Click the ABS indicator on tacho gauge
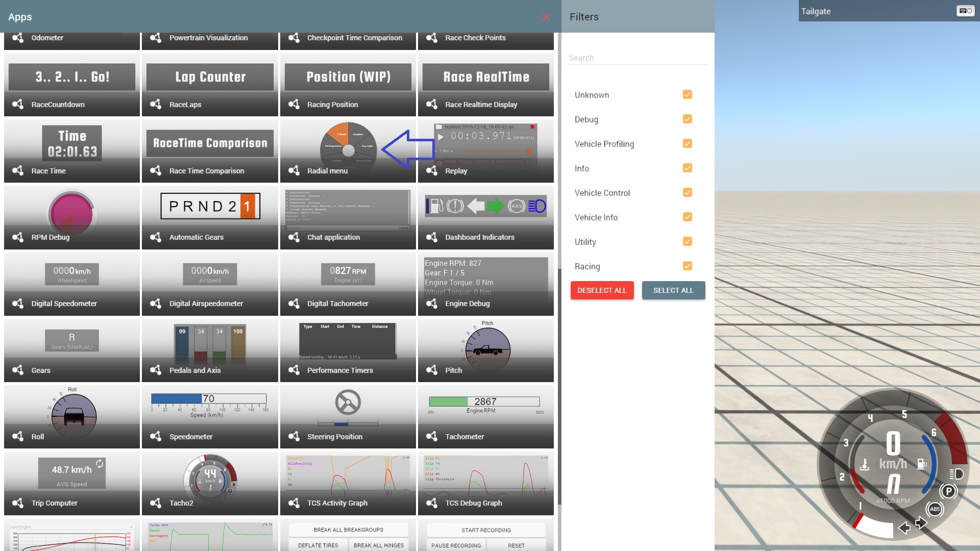980x551 pixels. pyautogui.click(x=935, y=509)
